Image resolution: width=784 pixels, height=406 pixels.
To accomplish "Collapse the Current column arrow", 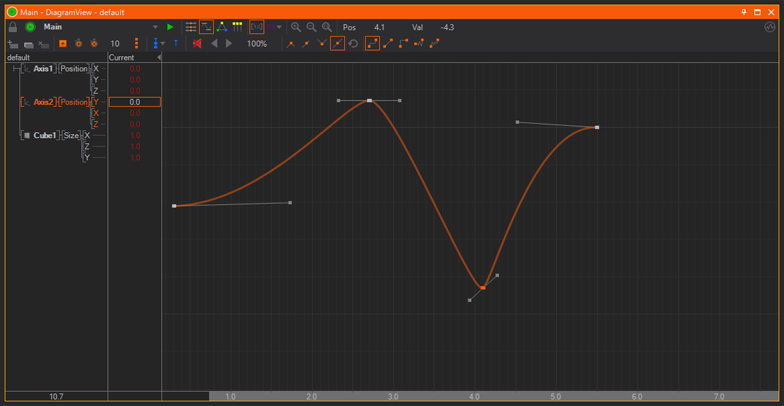I will (x=159, y=57).
